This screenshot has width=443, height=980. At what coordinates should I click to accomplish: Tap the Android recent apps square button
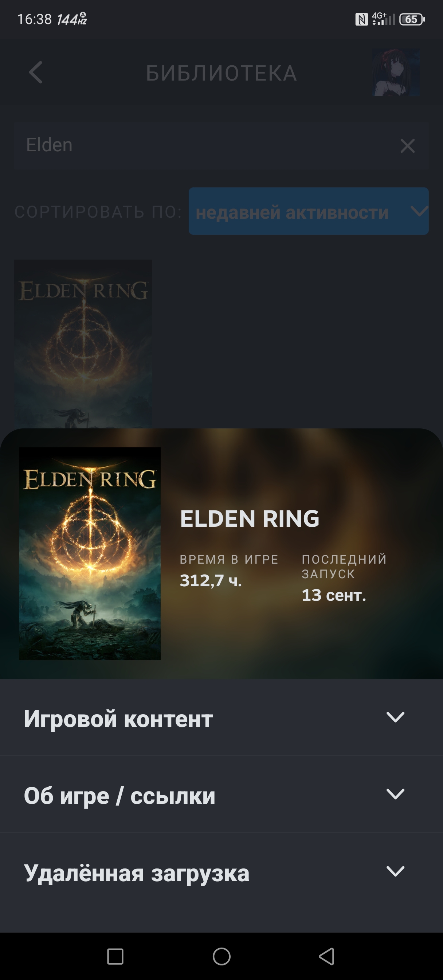[x=115, y=956]
